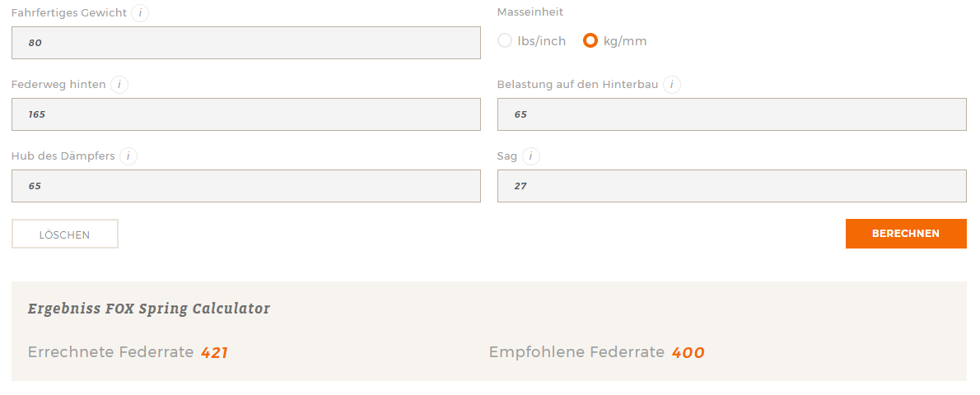Screen dimensions: 980x395
Task: Show info about Hub des Dämpfers
Action: (128, 156)
